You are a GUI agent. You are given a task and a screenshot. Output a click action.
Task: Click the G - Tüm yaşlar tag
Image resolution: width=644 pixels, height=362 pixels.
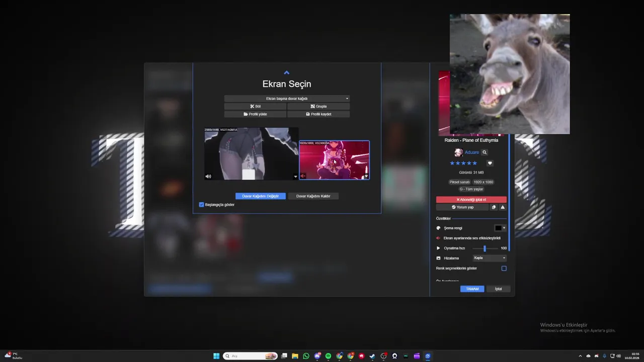click(471, 190)
